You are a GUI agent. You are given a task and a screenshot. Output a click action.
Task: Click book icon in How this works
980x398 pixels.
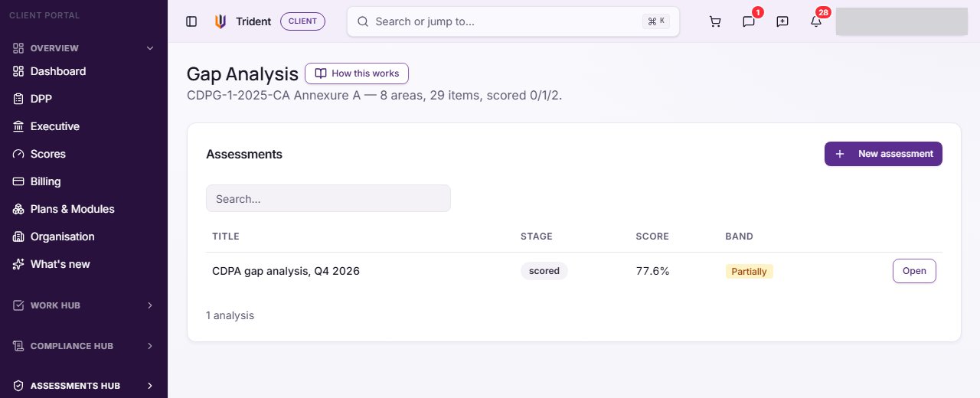coord(321,73)
